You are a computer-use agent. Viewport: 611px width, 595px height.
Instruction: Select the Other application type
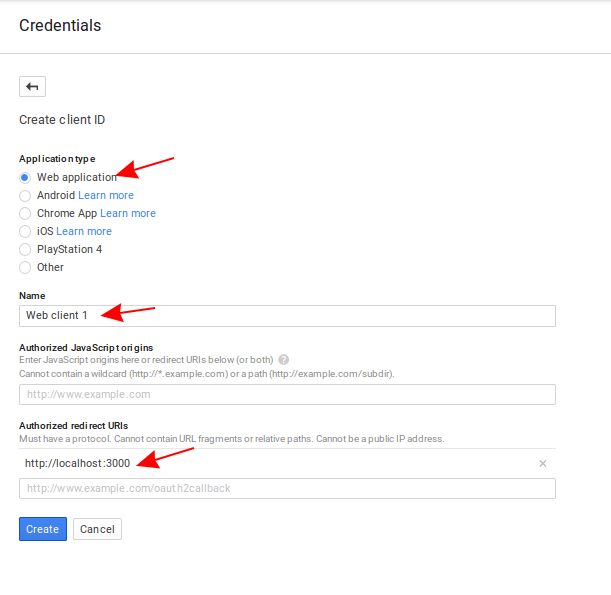coord(25,268)
